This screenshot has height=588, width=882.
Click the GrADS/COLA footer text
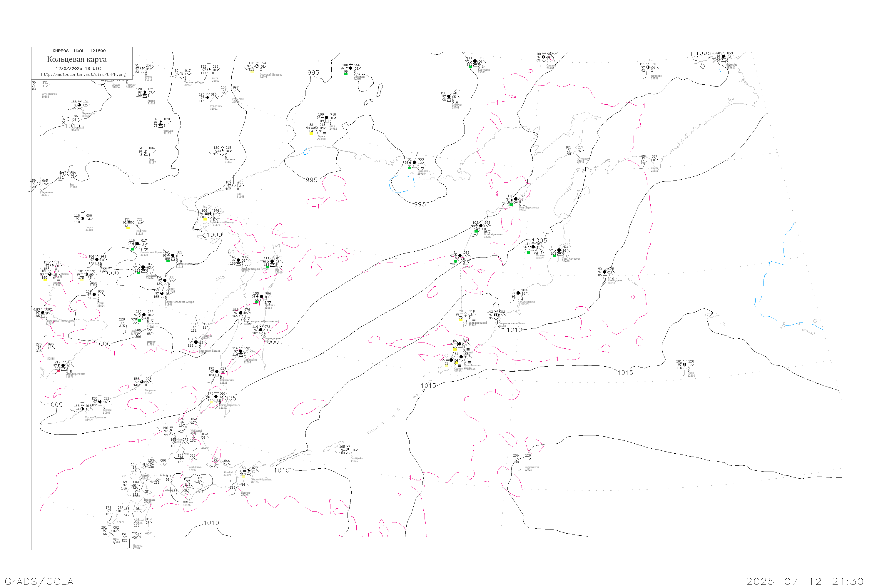(x=39, y=581)
